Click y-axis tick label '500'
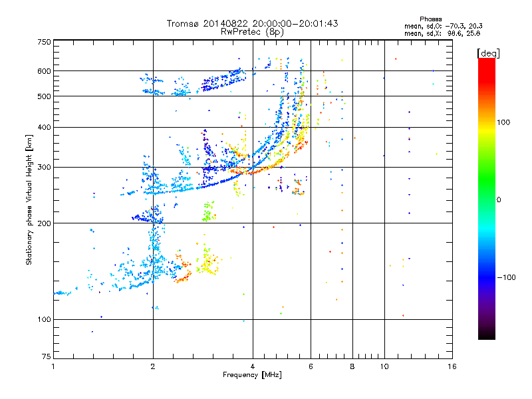The height and width of the screenshot is (399, 532). [44, 96]
